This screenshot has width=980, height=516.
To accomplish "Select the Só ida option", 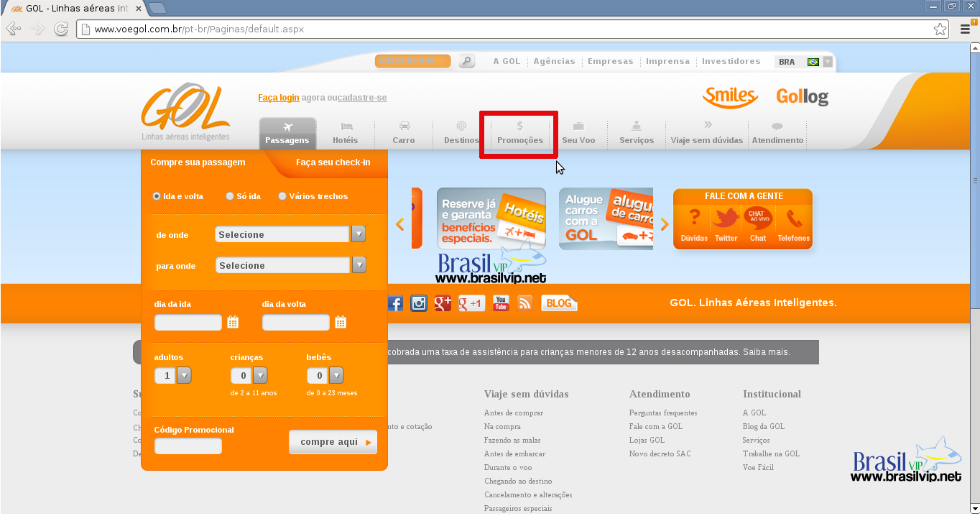I will coord(229,196).
